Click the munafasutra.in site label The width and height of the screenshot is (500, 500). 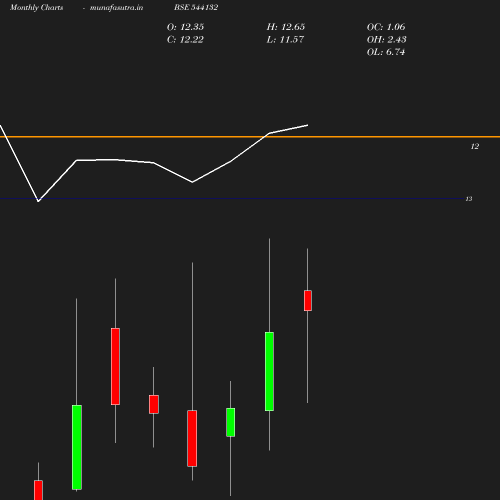click(116, 8)
